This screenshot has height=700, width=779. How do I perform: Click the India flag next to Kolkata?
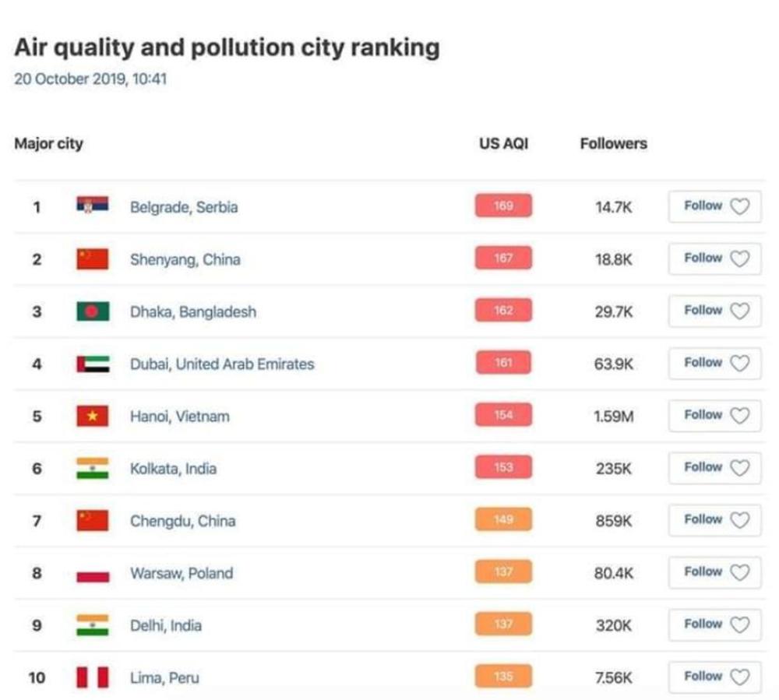point(92,468)
